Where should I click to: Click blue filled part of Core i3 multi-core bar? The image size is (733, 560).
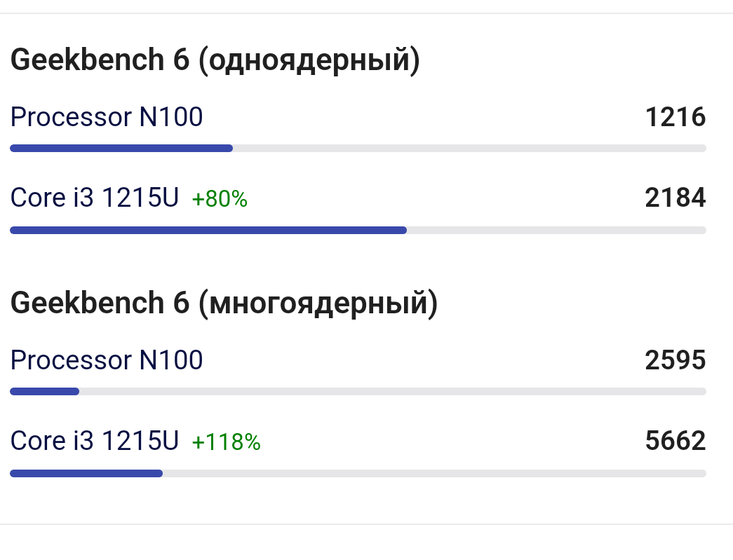pyautogui.click(x=86, y=474)
